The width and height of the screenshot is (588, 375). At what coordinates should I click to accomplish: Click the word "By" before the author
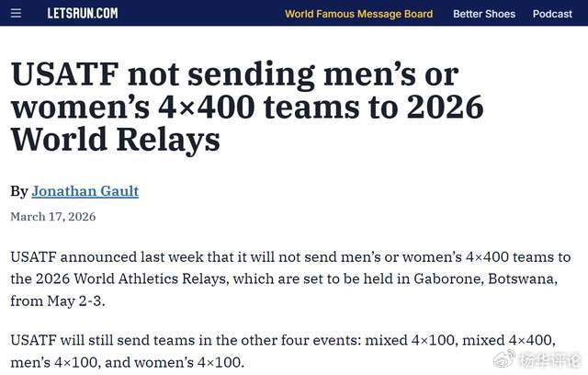pos(18,191)
